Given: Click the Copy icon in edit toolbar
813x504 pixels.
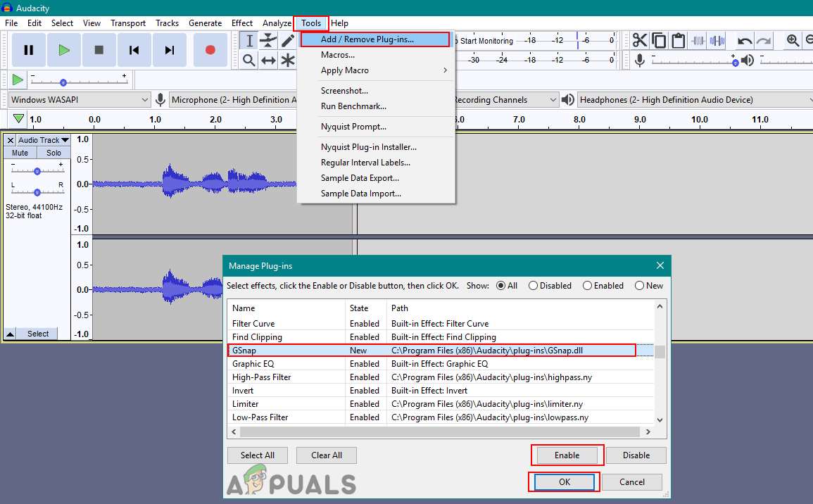Looking at the screenshot, I should [659, 40].
